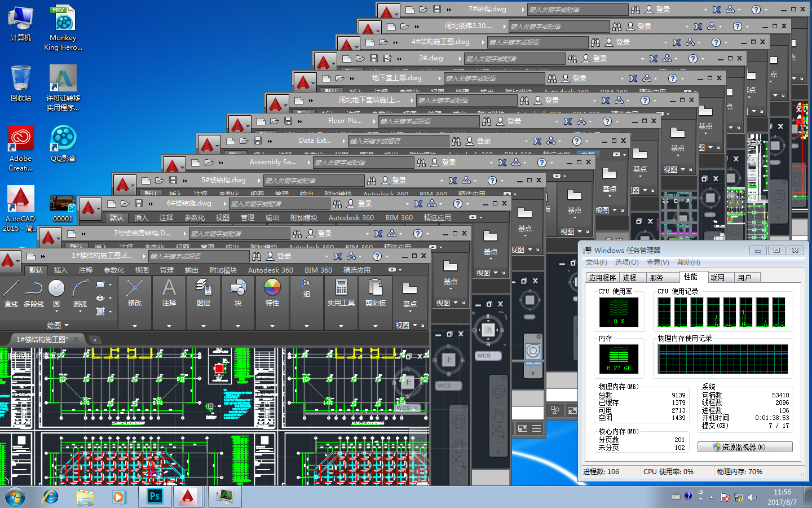Open Photoshop from the taskbar

click(155, 497)
